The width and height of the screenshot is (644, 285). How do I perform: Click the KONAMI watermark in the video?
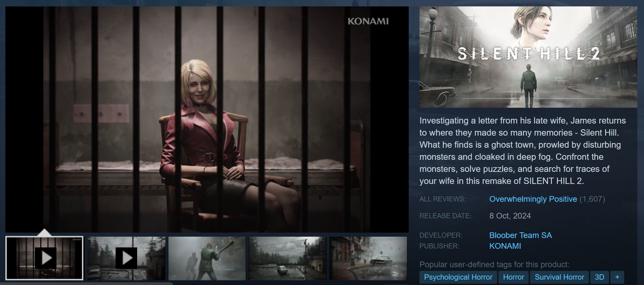[x=368, y=21]
